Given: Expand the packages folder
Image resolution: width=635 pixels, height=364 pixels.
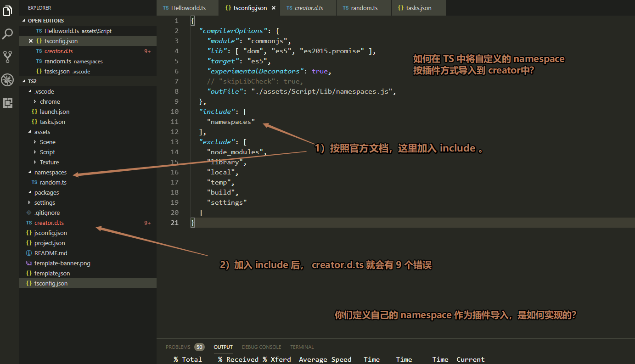Looking at the screenshot, I should tap(30, 192).
